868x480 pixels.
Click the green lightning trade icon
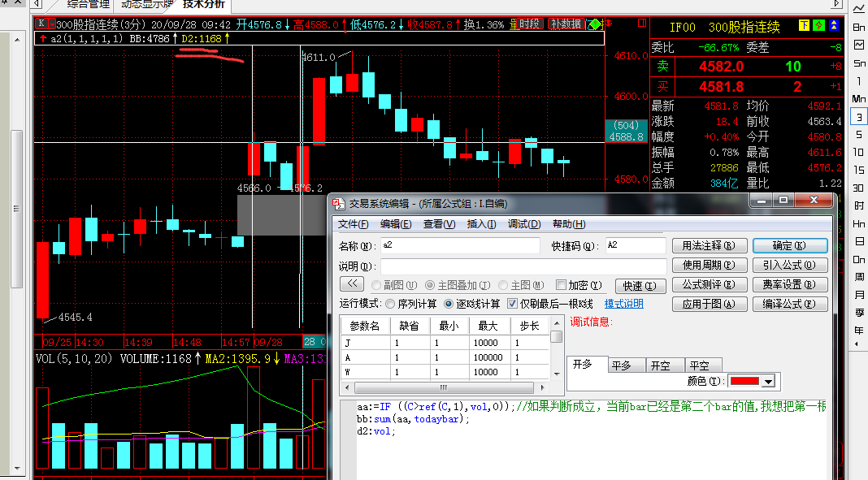818,25
